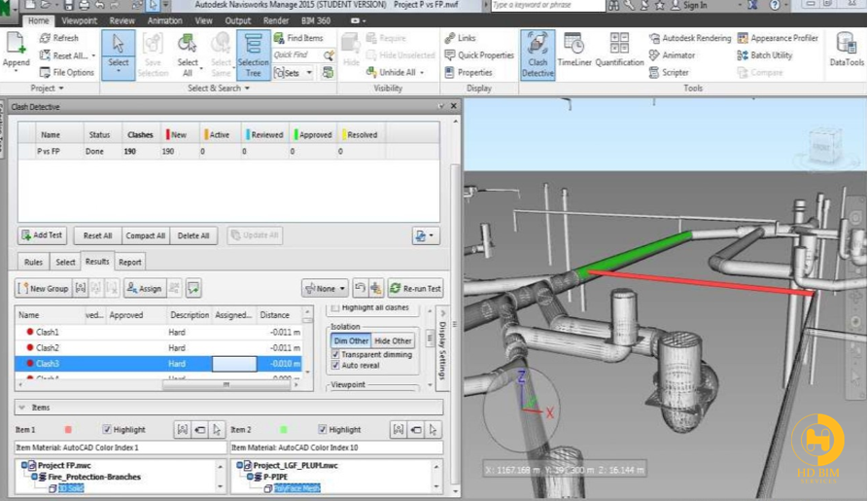868x501 pixels.
Task: Click the Item 2 green color swatch
Action: 284,429
